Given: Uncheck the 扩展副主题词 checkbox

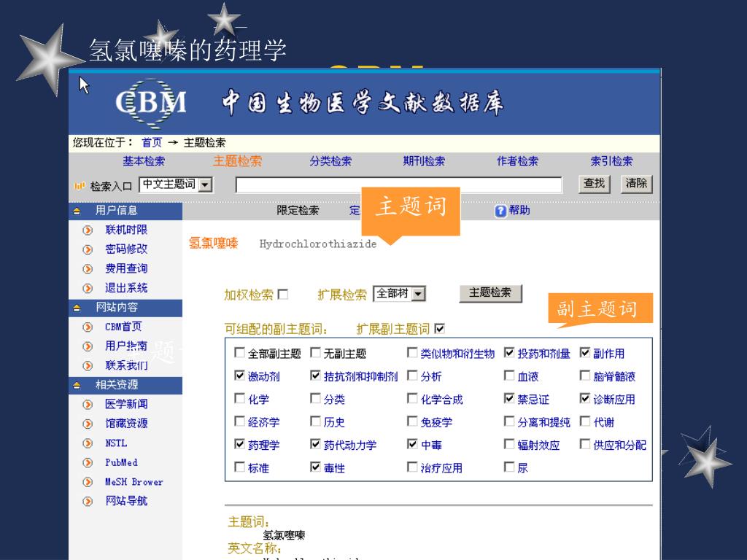Looking at the screenshot, I should click(440, 328).
